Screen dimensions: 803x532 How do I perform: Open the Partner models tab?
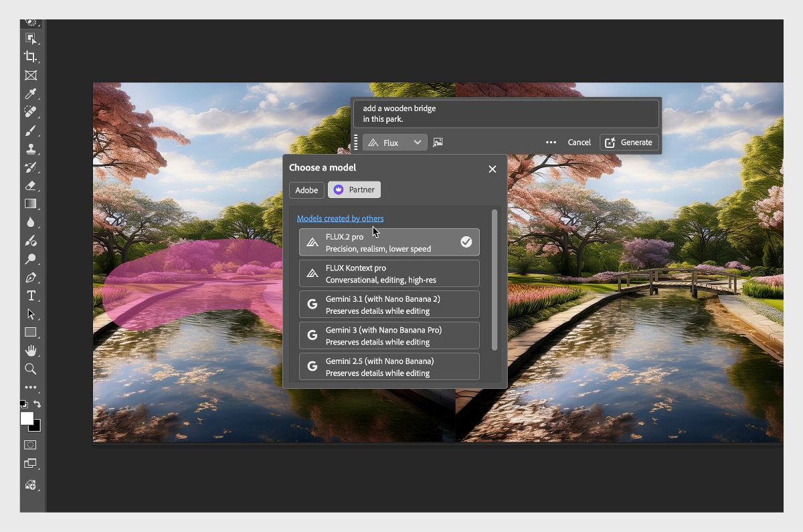click(x=354, y=189)
